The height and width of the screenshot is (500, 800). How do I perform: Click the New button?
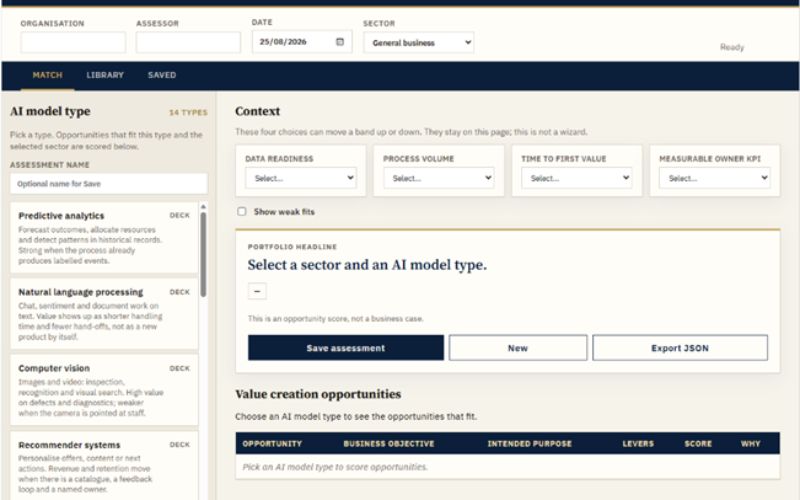[x=518, y=348]
